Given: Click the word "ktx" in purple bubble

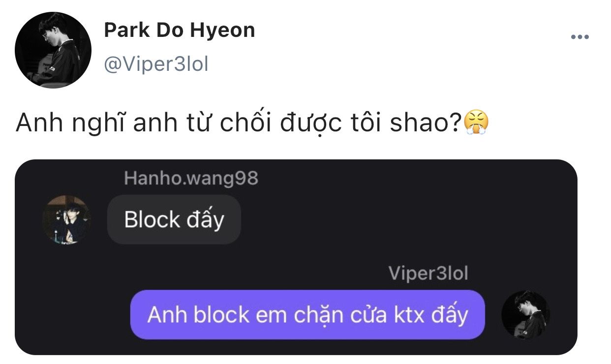Looking at the screenshot, I should click(409, 315).
